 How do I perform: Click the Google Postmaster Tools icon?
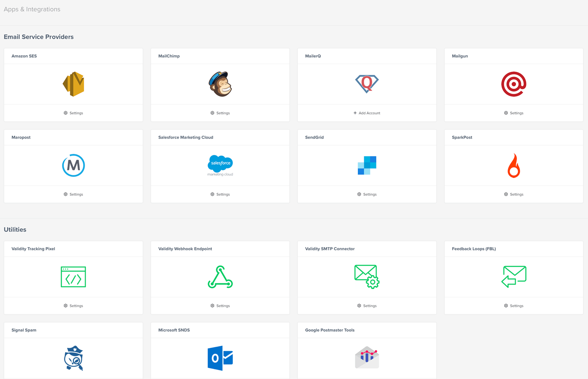[367, 357]
